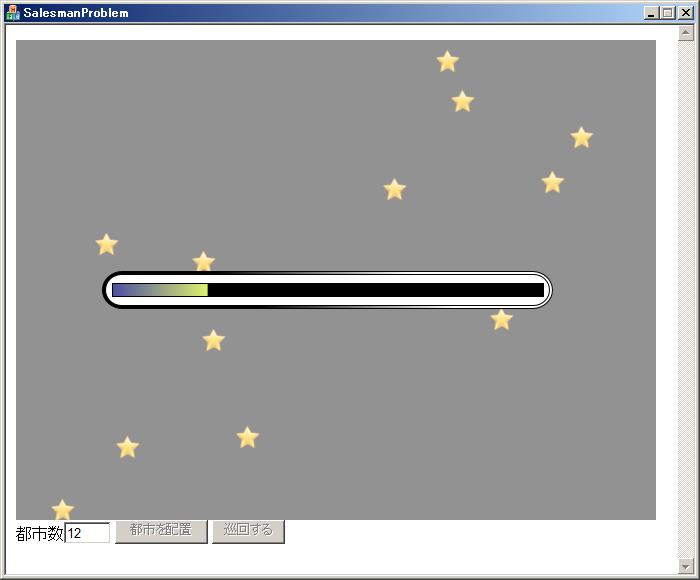The height and width of the screenshot is (580, 700).
Task: Select the star city just below progress bar's right end
Action: point(501,320)
